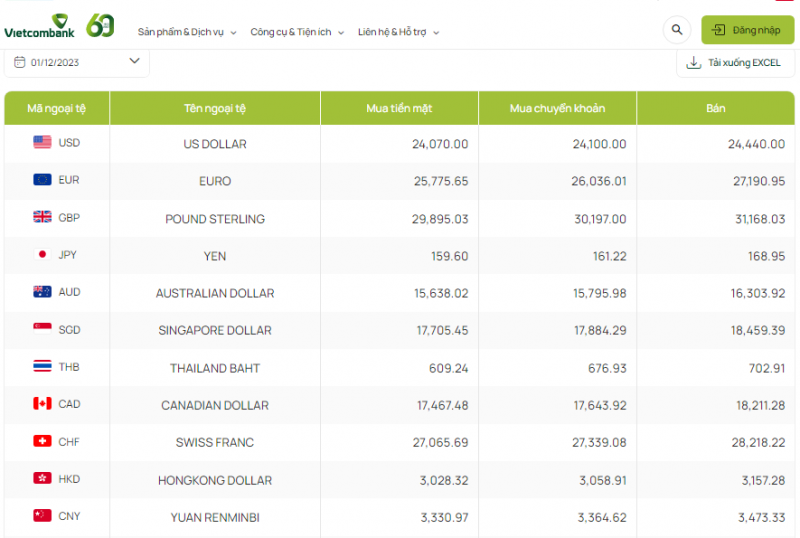Click the Japan flag icon for JPY
Screen dimensions: 800x538
coord(42,254)
